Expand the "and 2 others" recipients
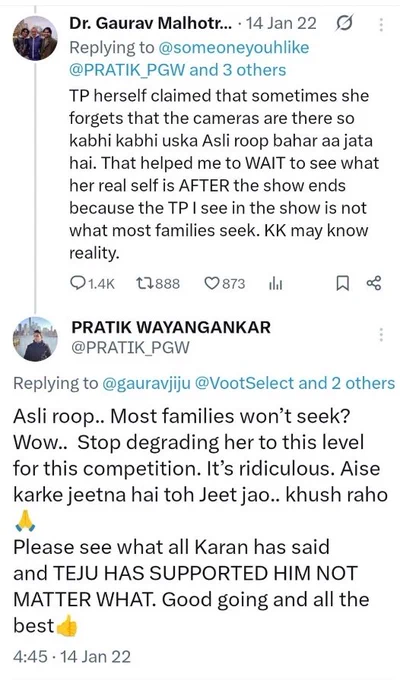The width and height of the screenshot is (400, 680). coord(347,383)
